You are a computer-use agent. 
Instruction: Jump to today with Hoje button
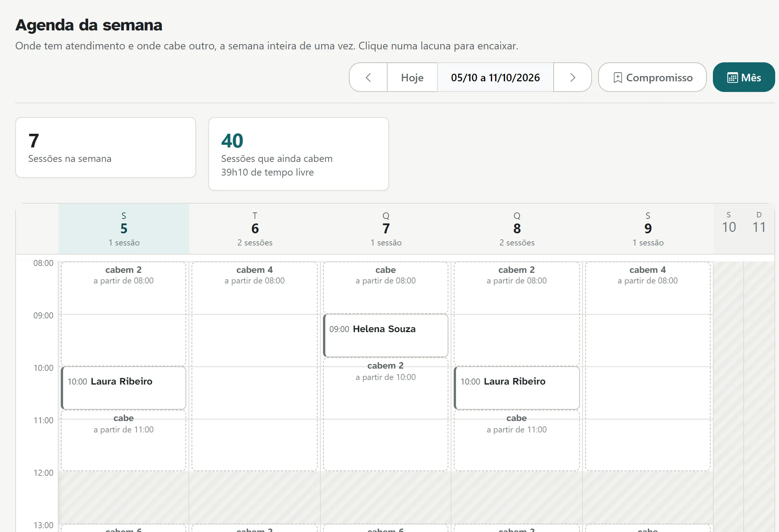click(x=412, y=78)
